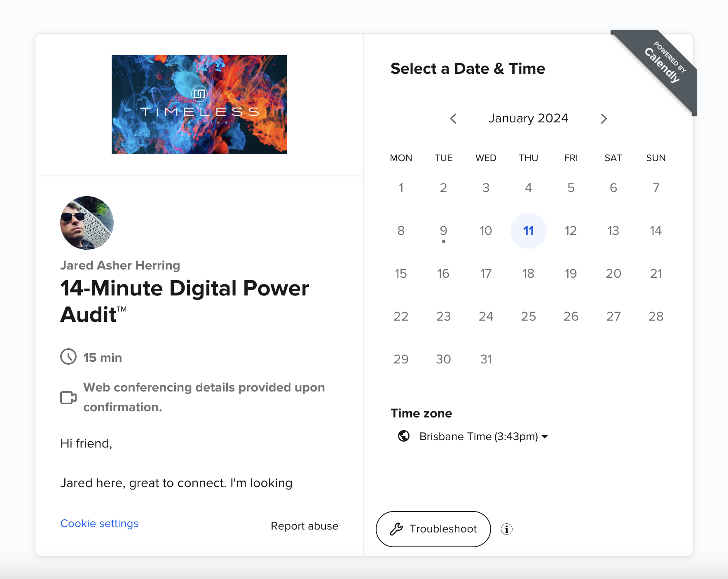Pick January 22 on the calendar
Image resolution: width=728 pixels, height=579 pixels.
pyautogui.click(x=401, y=316)
